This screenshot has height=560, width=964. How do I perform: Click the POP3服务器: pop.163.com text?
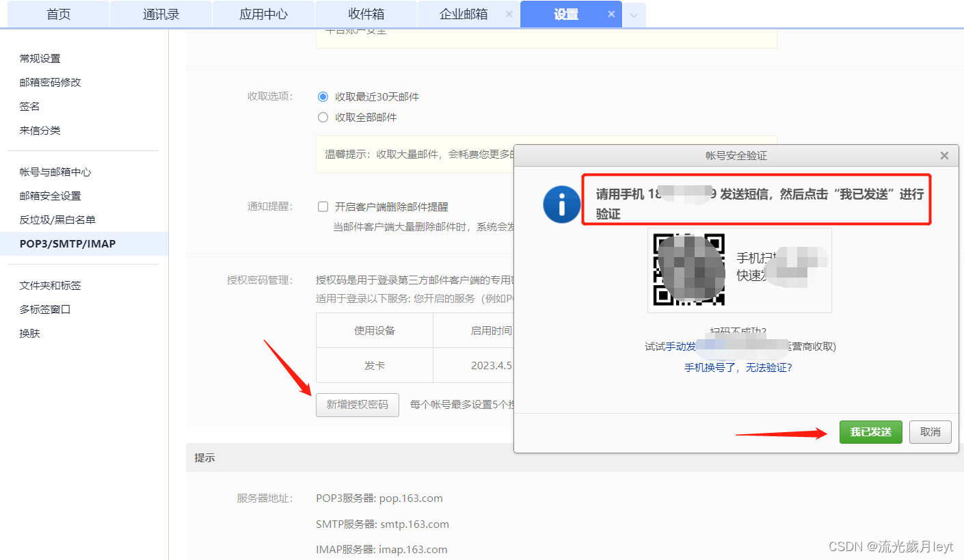pos(379,498)
